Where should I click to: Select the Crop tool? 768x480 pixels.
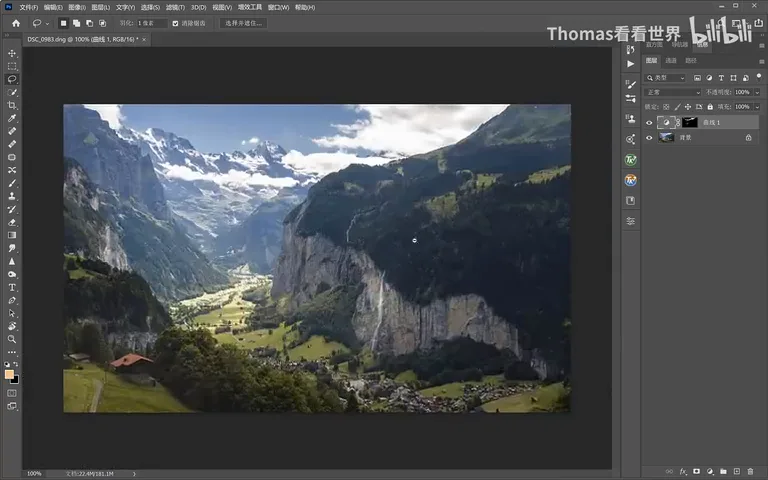(x=12, y=105)
